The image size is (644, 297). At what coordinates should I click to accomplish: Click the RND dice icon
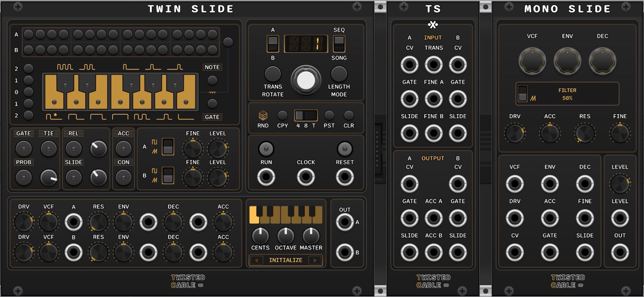tap(263, 115)
